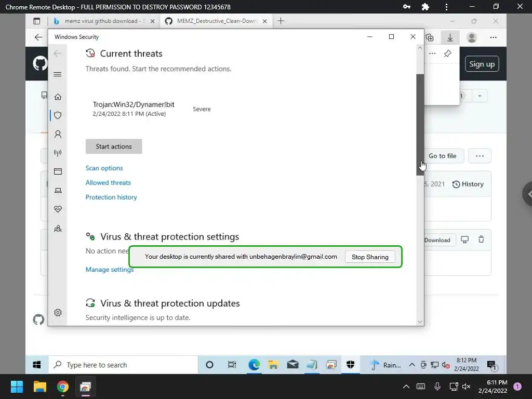Click Edge browser back arrow
This screenshot has width=532, height=399.
[x=38, y=37]
